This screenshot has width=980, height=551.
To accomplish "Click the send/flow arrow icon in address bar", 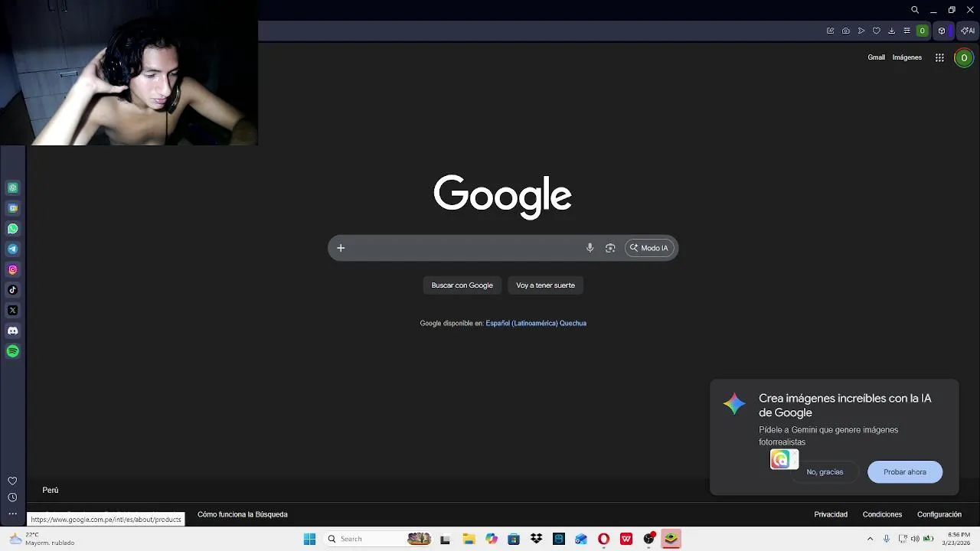I will [861, 31].
